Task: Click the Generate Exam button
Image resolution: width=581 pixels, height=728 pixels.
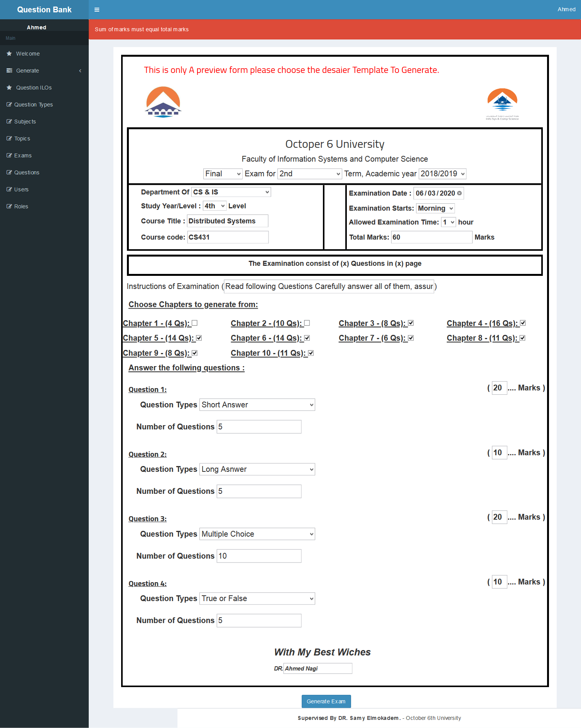Action: [326, 701]
